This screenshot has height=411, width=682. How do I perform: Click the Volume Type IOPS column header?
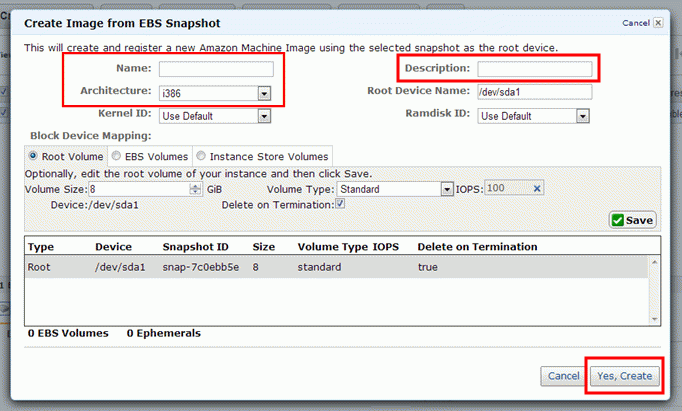[x=348, y=247]
